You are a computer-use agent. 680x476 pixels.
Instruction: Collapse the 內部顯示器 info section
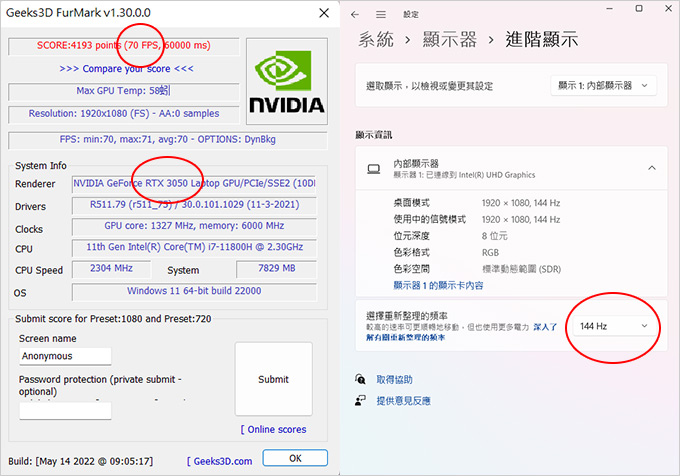coord(652,168)
